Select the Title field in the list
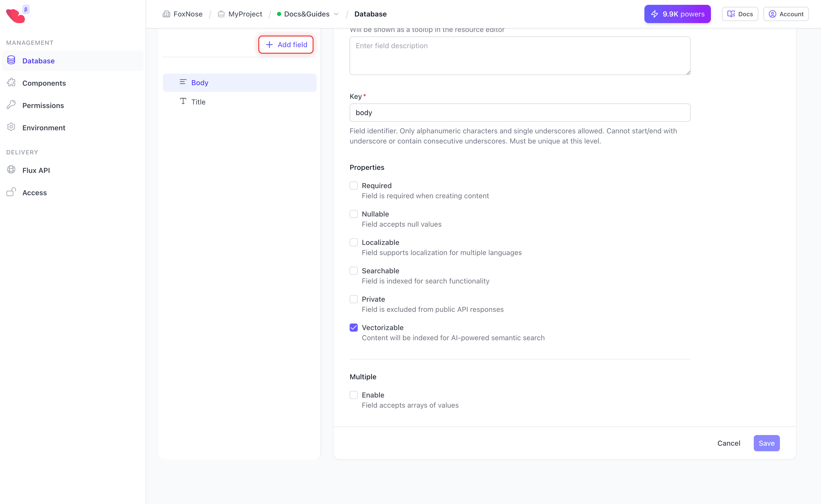Viewport: 821px width, 504px height. tap(198, 102)
